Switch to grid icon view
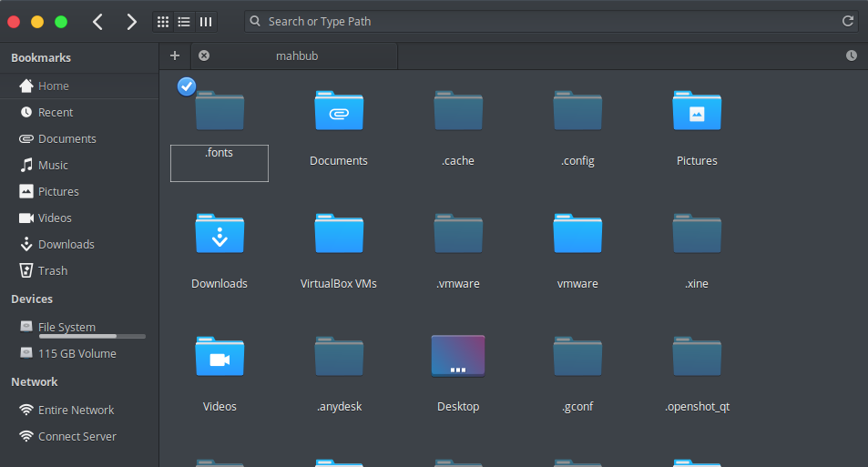Viewport: 868px width, 467px height. coord(163,22)
